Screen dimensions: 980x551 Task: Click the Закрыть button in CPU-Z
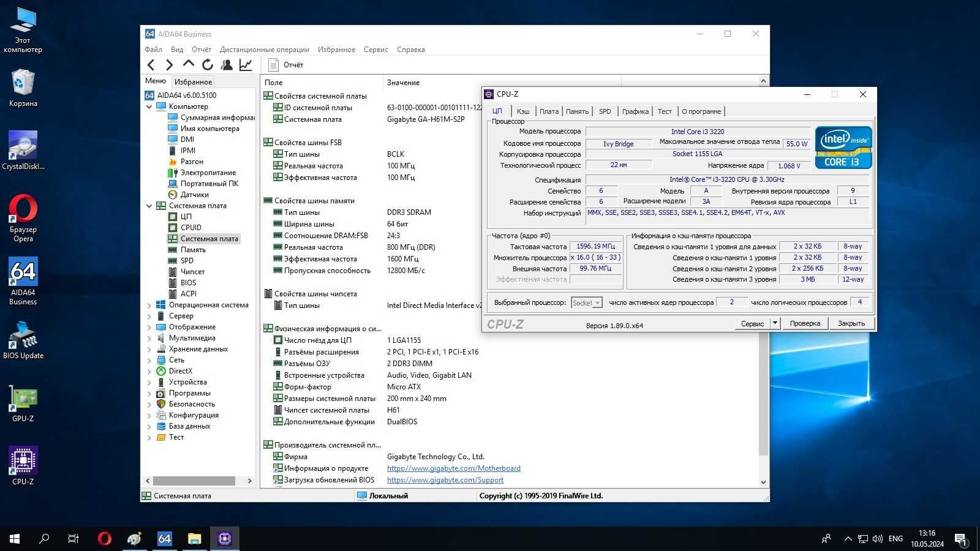851,323
